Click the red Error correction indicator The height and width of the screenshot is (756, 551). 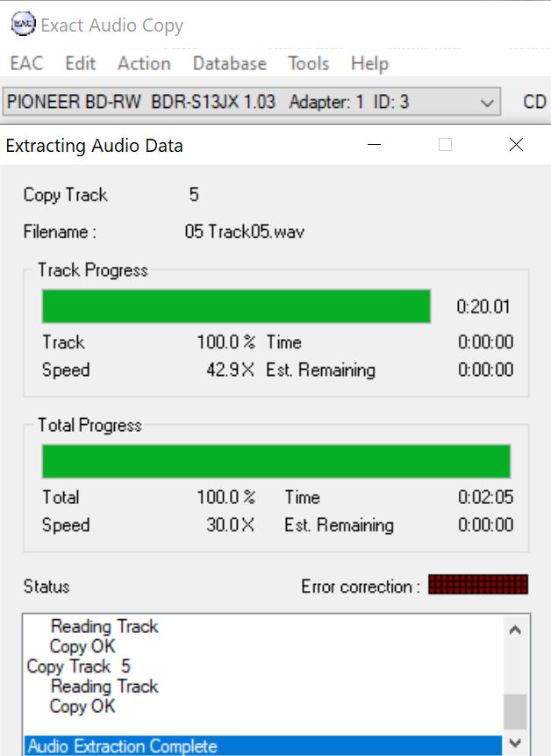click(478, 585)
